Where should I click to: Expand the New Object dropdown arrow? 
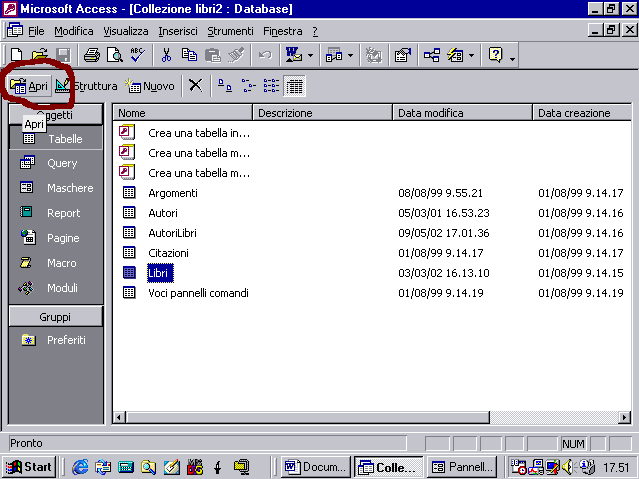472,55
